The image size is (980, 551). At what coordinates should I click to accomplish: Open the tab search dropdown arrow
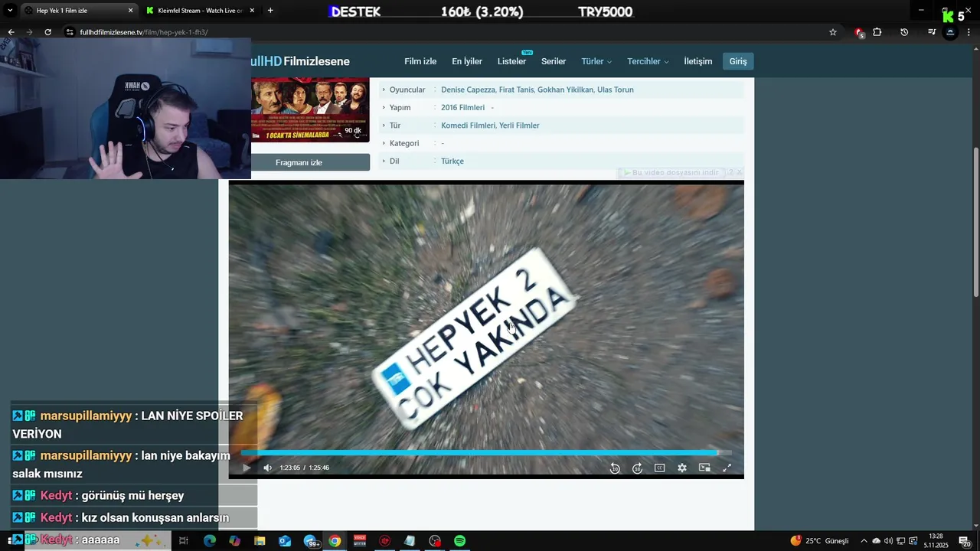coord(10,11)
